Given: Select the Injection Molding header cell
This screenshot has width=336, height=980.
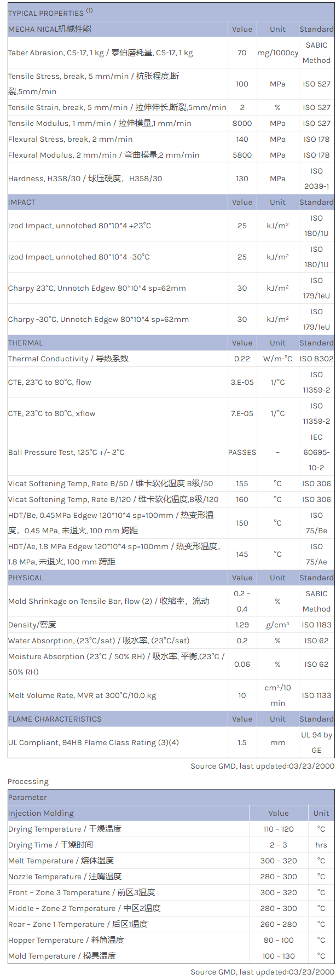Looking at the screenshot, I should point(41,814).
